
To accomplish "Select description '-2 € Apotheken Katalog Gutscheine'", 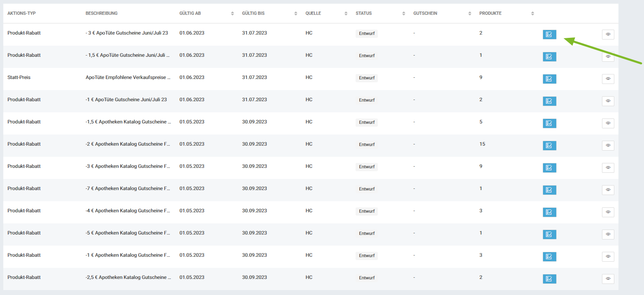I will [x=128, y=144].
